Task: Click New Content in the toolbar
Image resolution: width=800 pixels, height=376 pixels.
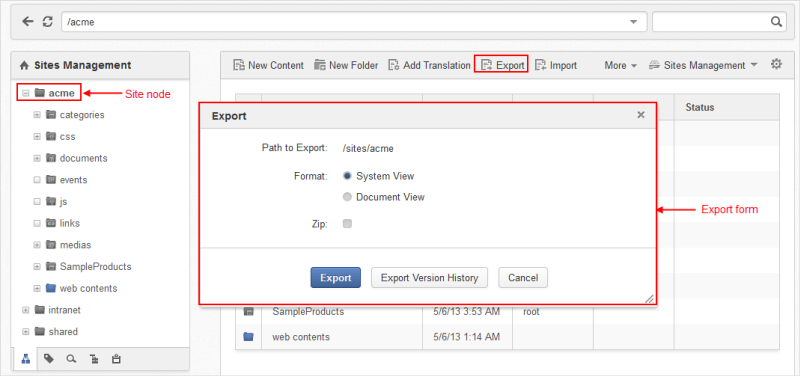Action: click(268, 65)
